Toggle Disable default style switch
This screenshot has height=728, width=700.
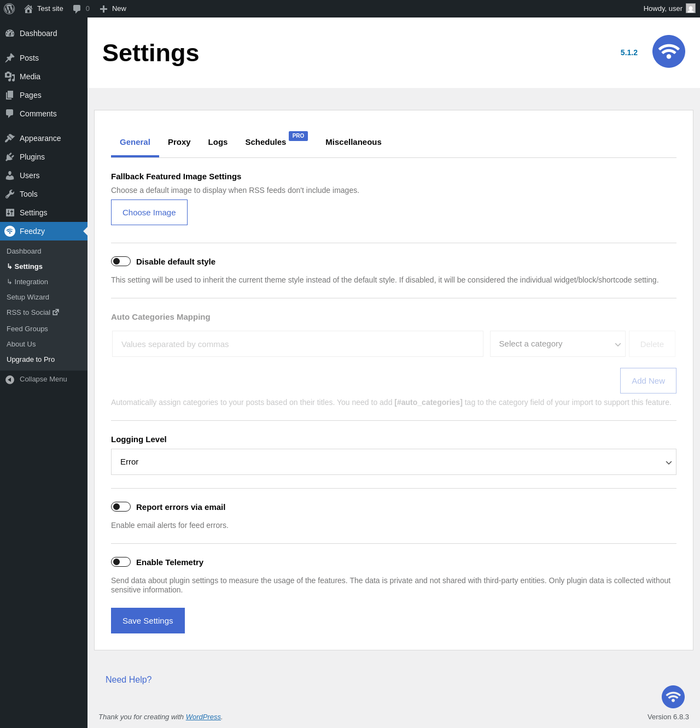[121, 261]
